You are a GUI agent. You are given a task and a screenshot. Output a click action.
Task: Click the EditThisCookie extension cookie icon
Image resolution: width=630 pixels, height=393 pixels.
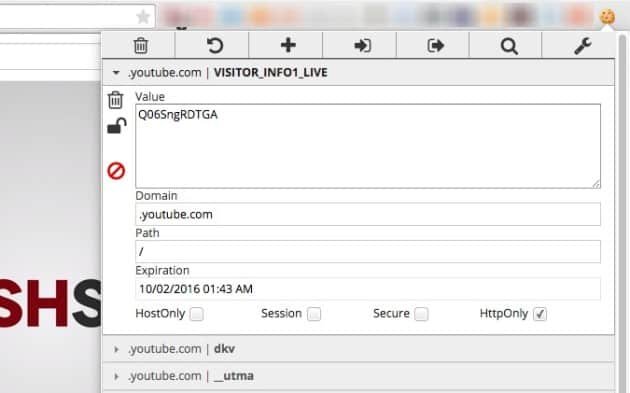[607, 17]
